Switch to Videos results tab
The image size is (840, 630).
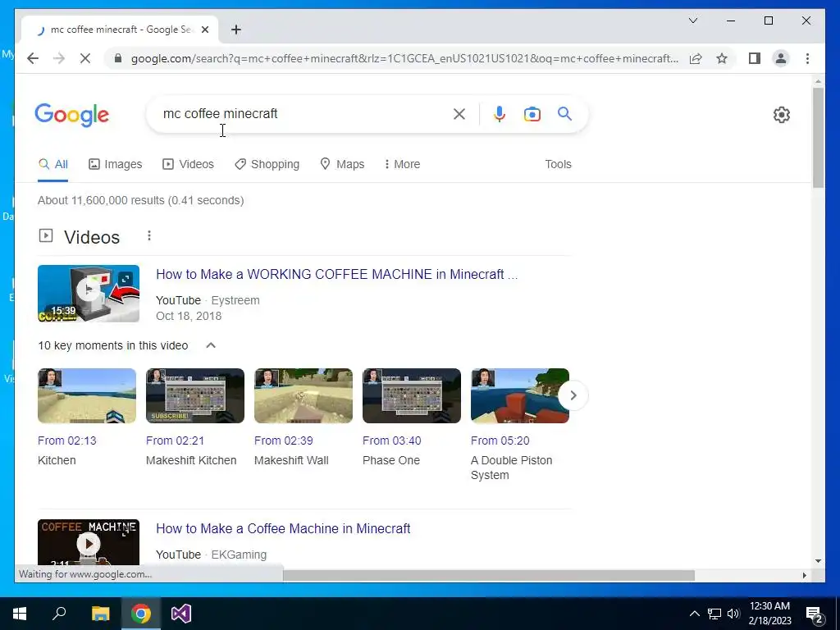click(188, 164)
